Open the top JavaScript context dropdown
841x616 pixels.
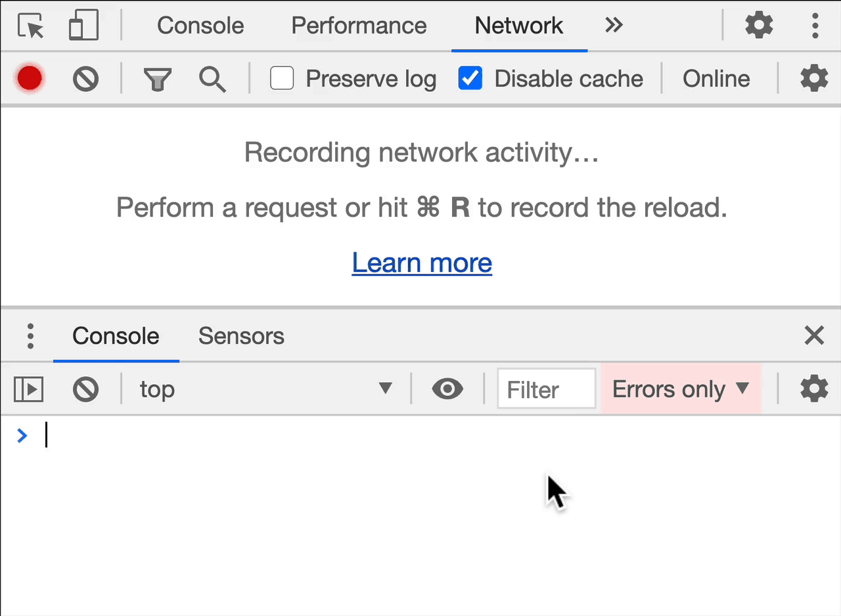(x=266, y=389)
